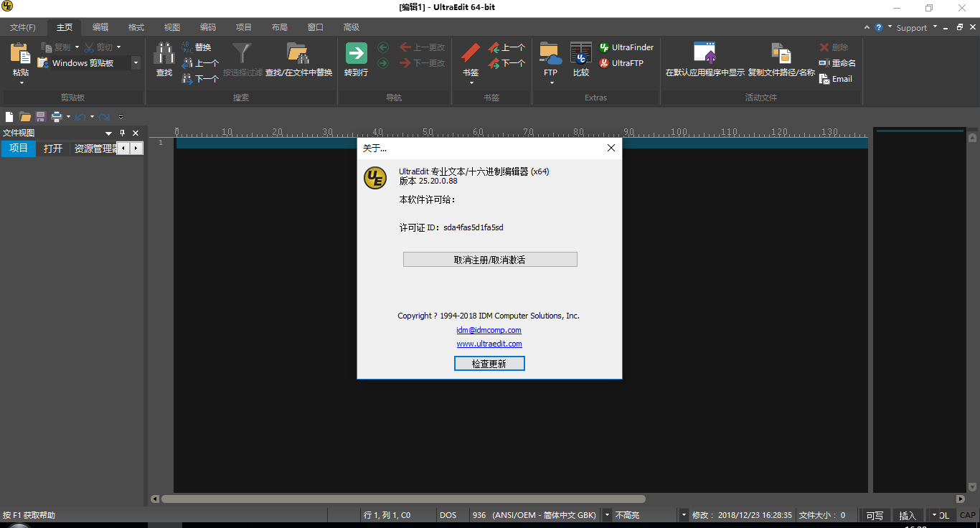This screenshot has height=528, width=980.
Task: Switch to the 视图 ribbon tab
Action: 172,27
